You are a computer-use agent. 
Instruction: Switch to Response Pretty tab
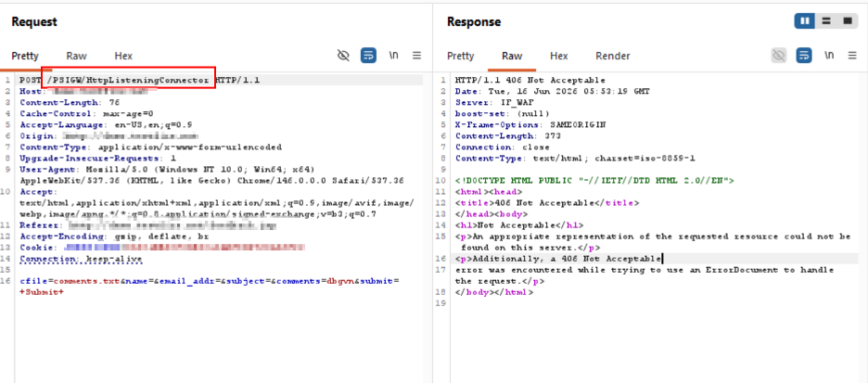[x=461, y=56]
